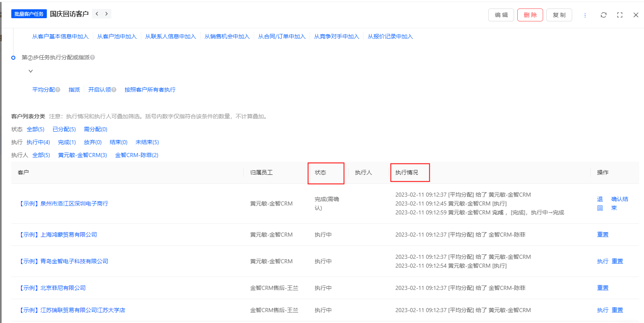
Task: Choose 指派 option
Action: (x=74, y=90)
